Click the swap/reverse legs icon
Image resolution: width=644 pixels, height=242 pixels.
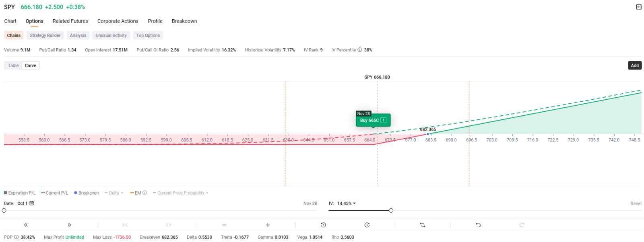click(x=423, y=225)
